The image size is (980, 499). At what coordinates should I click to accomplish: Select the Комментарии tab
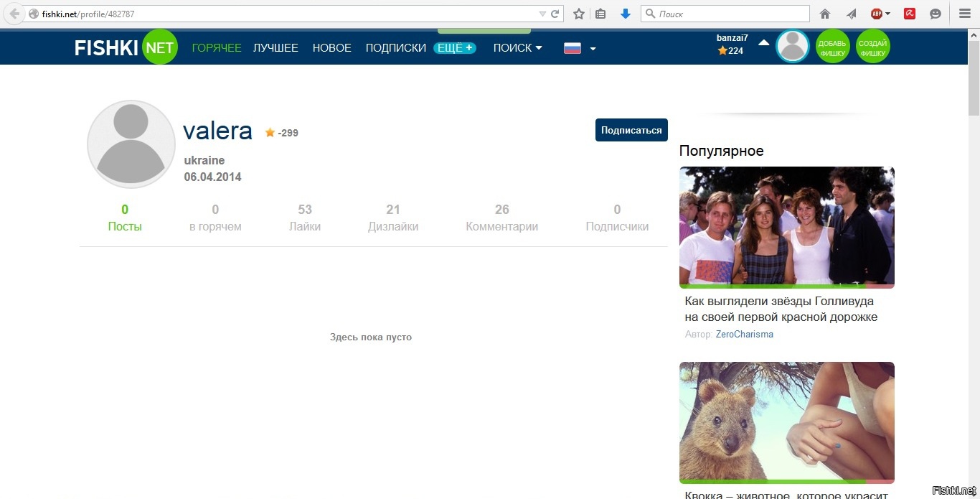point(502,218)
